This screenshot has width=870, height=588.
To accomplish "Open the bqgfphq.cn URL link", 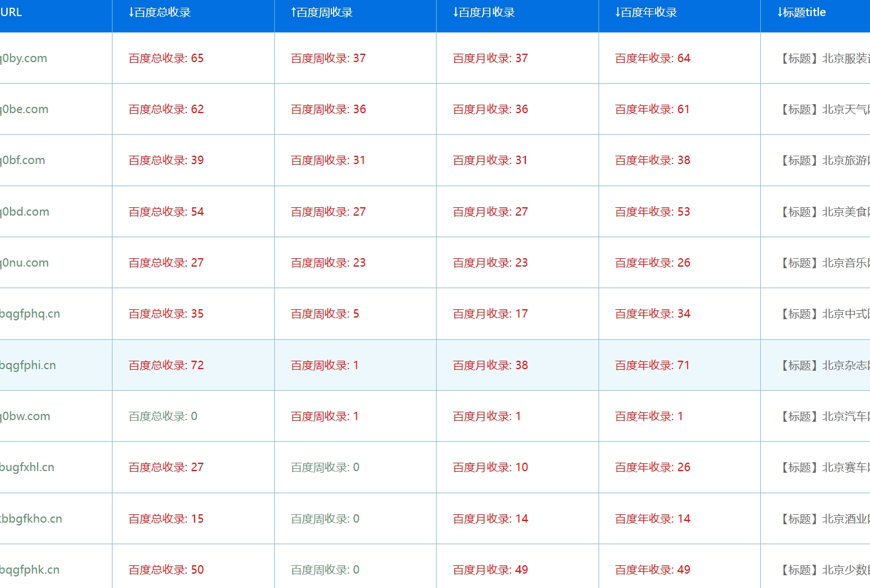I will pos(30,314).
